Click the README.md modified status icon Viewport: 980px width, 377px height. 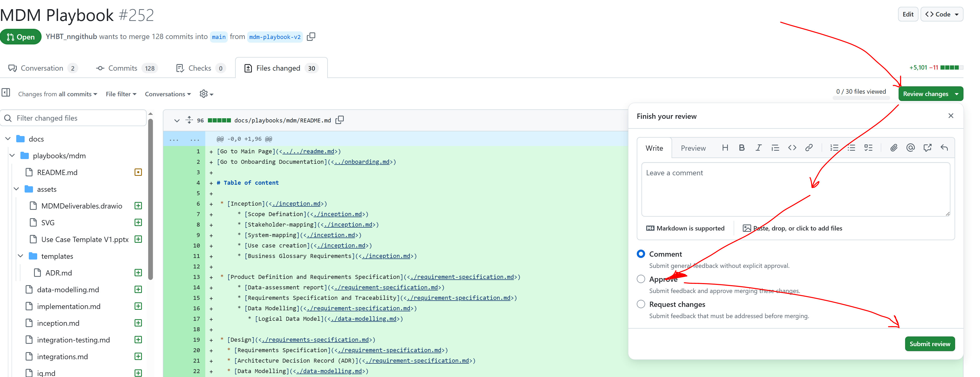pyautogui.click(x=138, y=172)
